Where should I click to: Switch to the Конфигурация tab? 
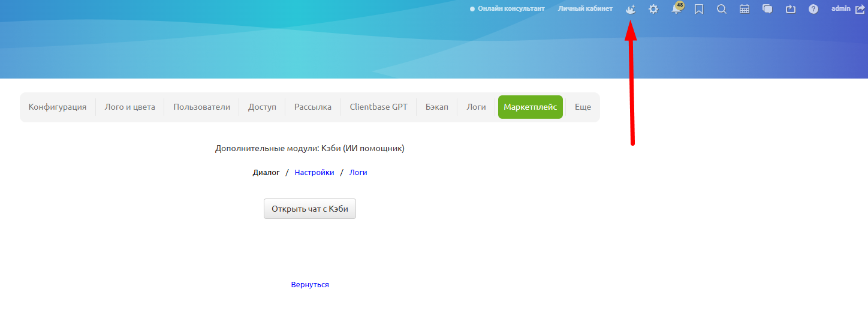click(58, 107)
